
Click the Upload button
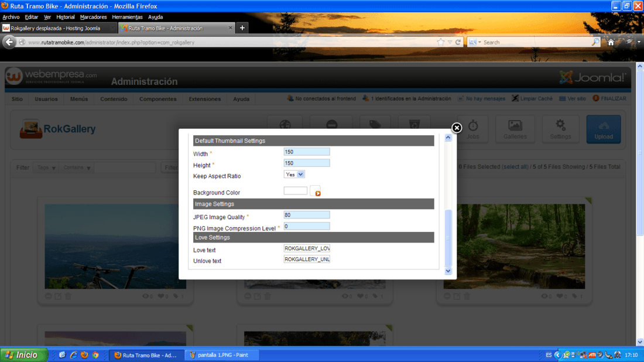[x=604, y=129]
